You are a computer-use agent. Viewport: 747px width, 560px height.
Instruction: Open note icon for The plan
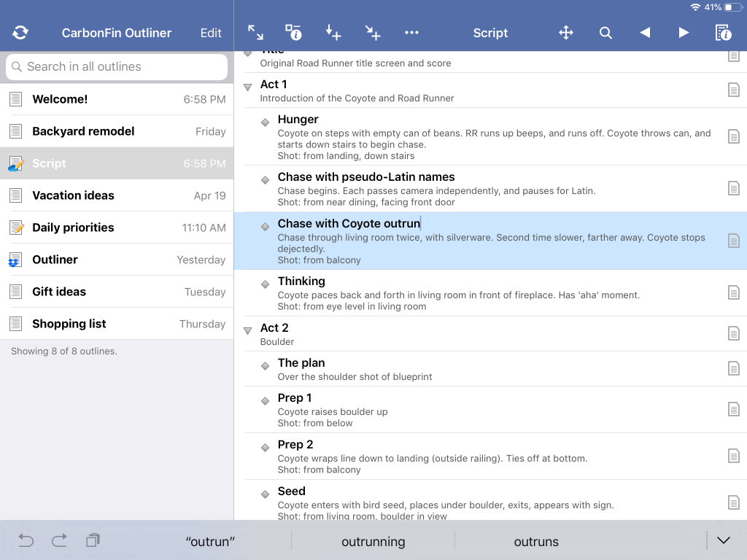(x=734, y=368)
